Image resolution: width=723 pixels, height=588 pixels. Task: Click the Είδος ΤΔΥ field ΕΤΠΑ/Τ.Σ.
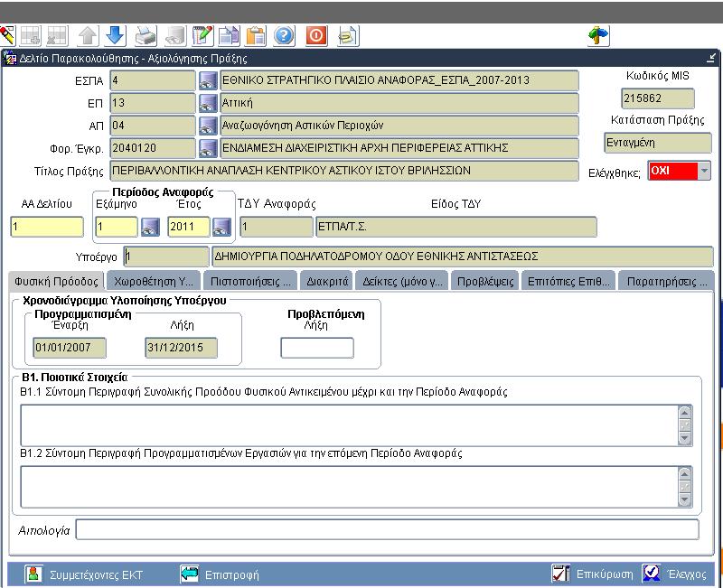click(456, 228)
